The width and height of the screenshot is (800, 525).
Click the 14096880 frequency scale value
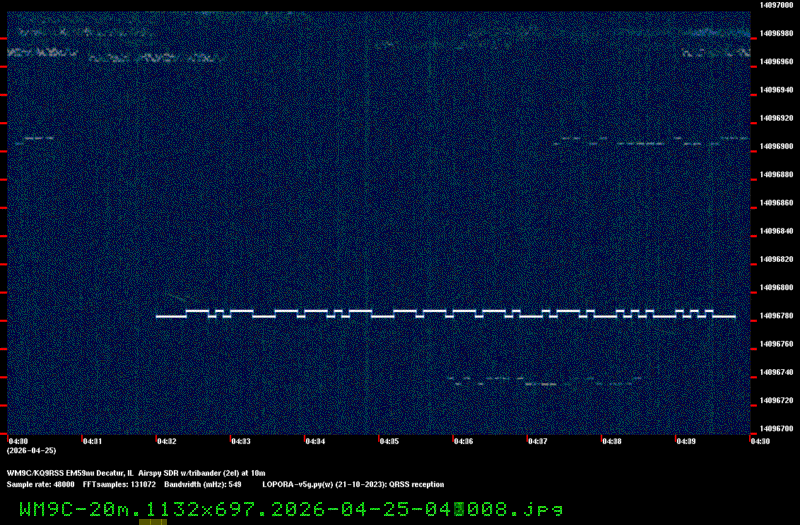tap(777, 174)
